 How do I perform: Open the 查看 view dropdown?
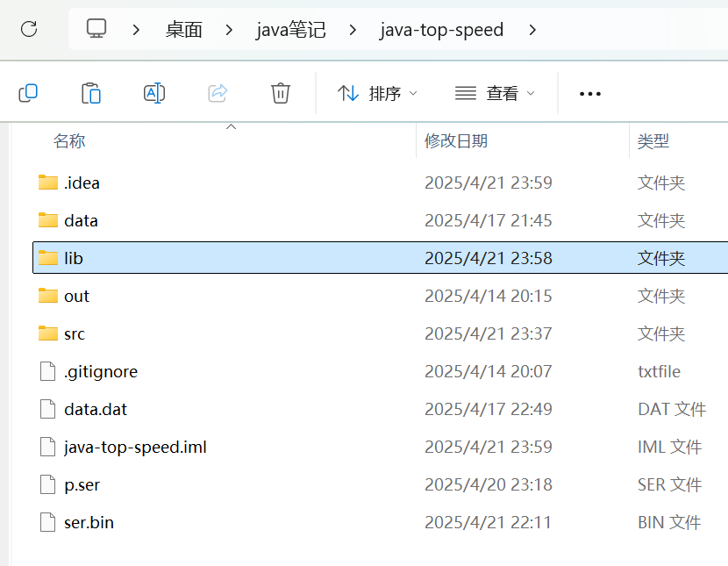495,94
